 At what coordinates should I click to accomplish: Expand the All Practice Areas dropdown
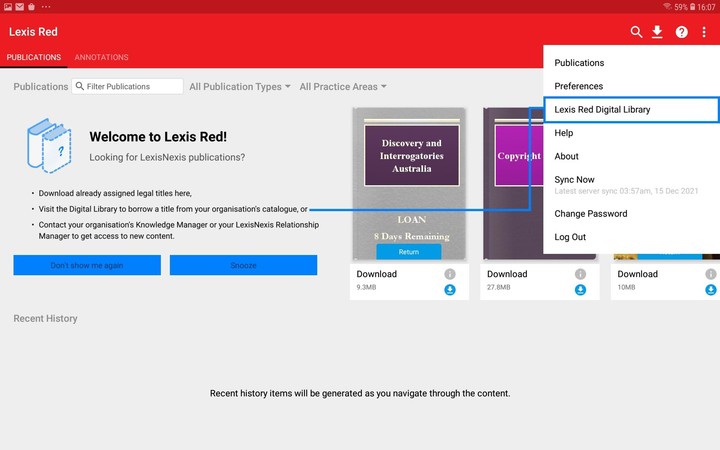(x=343, y=86)
